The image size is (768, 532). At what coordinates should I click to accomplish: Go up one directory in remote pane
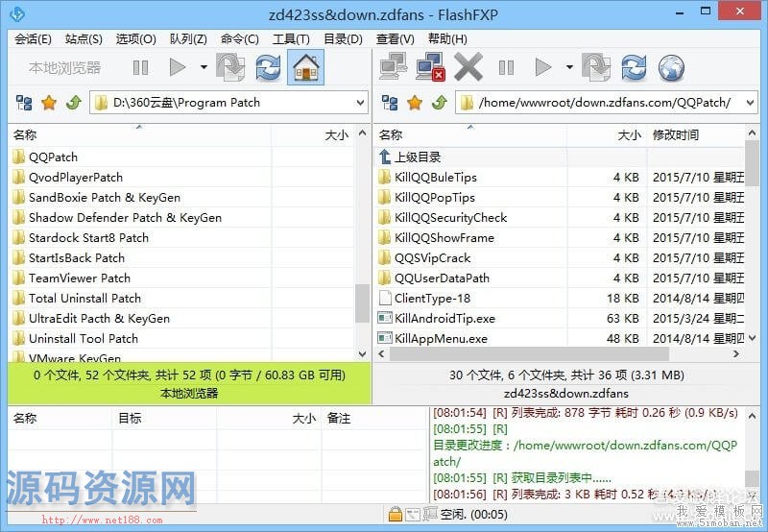point(440,103)
